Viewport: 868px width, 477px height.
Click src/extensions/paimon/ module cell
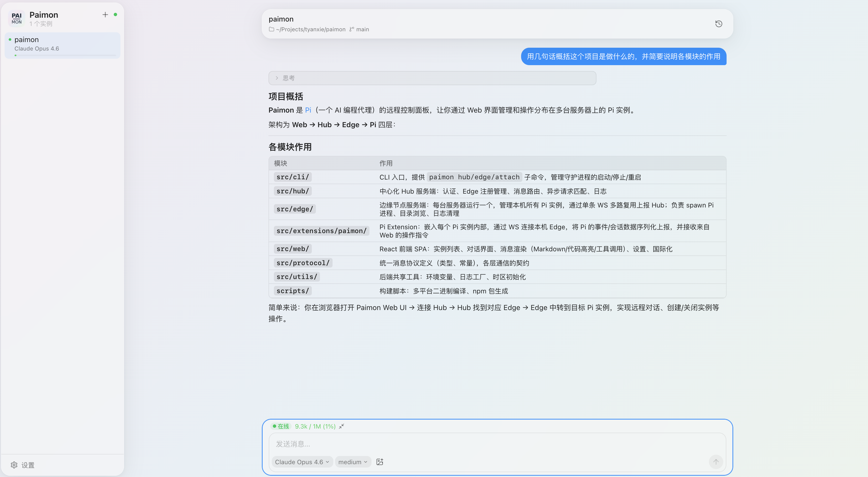(x=322, y=231)
